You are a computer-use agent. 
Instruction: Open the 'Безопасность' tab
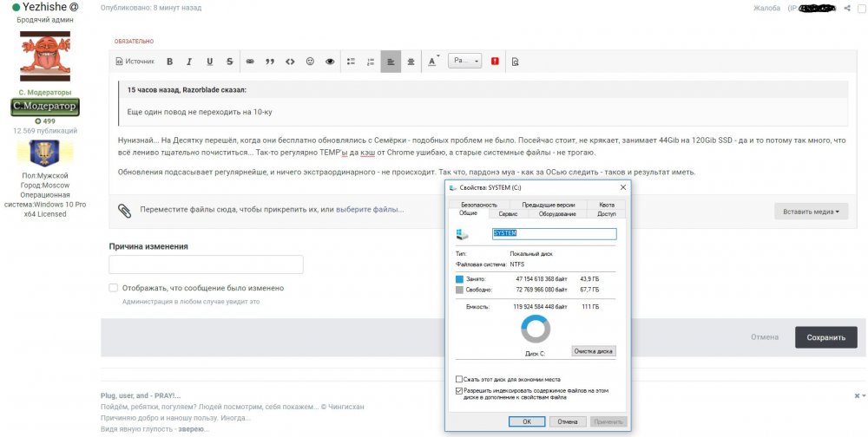(479, 205)
